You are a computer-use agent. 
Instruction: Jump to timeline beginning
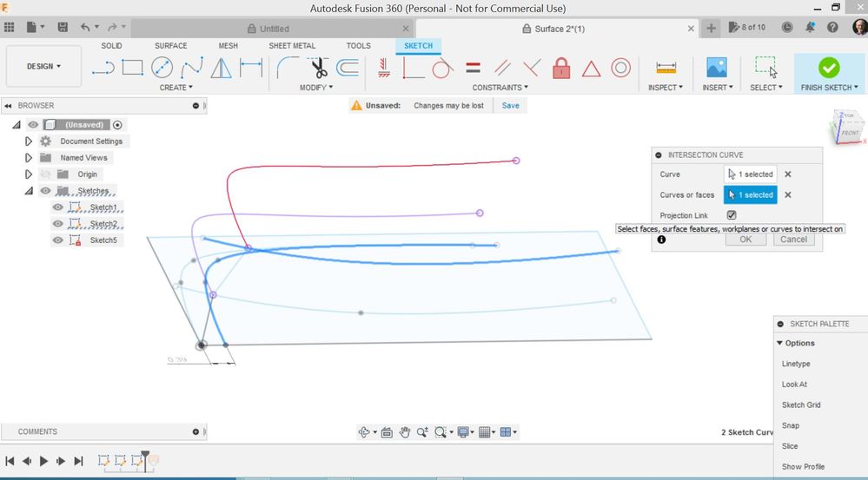click(10, 461)
